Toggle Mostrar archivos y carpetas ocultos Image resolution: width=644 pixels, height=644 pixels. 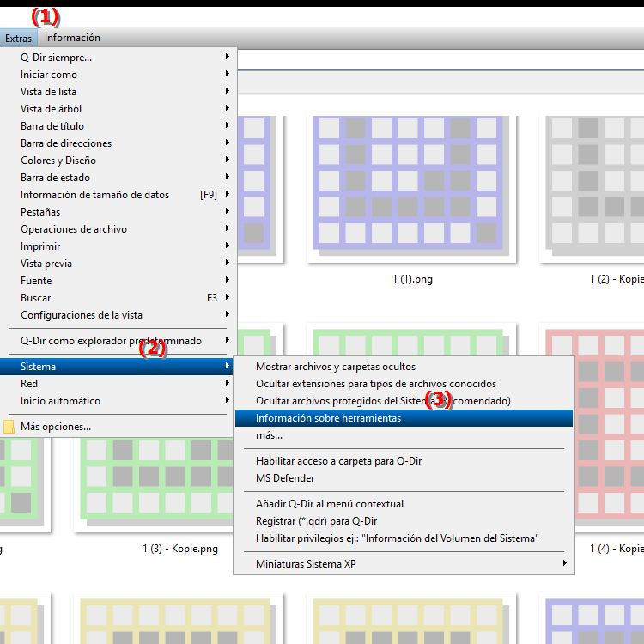[x=404, y=367]
